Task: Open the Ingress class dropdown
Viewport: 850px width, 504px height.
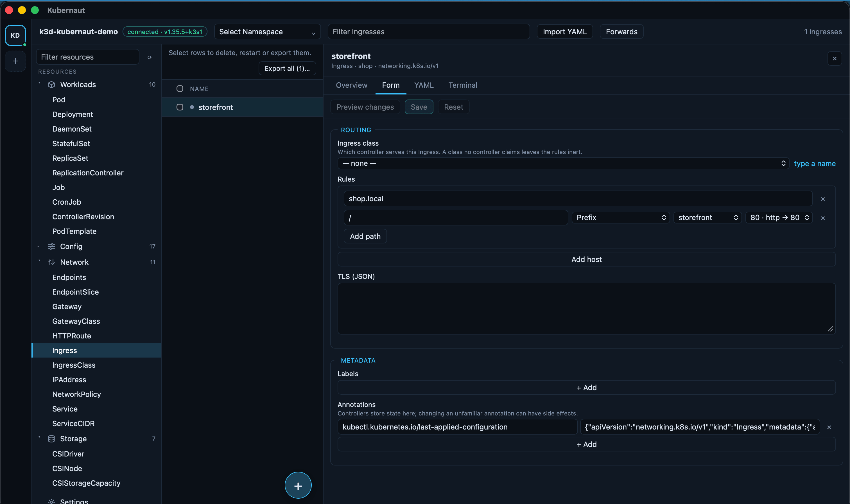Action: tap(563, 163)
